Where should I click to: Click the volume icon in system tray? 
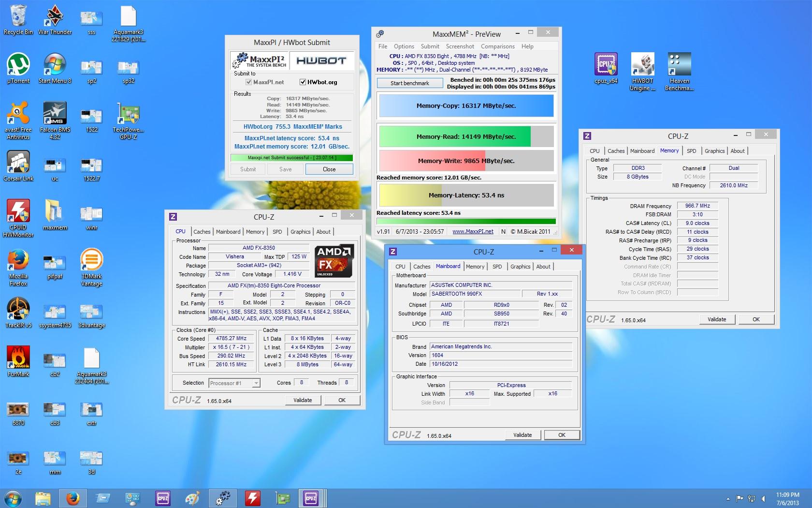pos(763,499)
